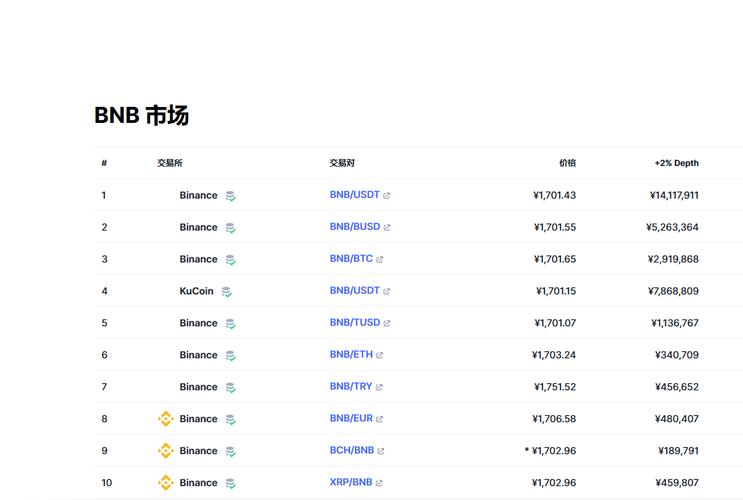
Task: Select the price ¥1,701.07
Action: (x=555, y=323)
